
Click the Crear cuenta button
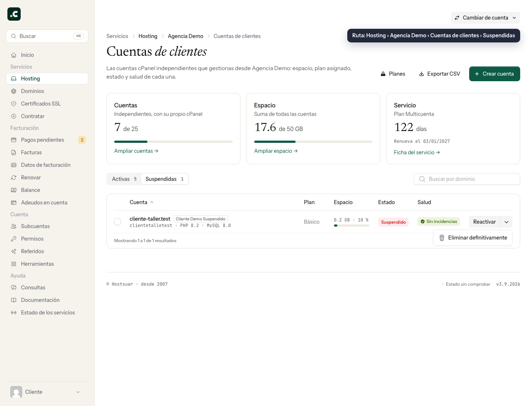coord(494,74)
